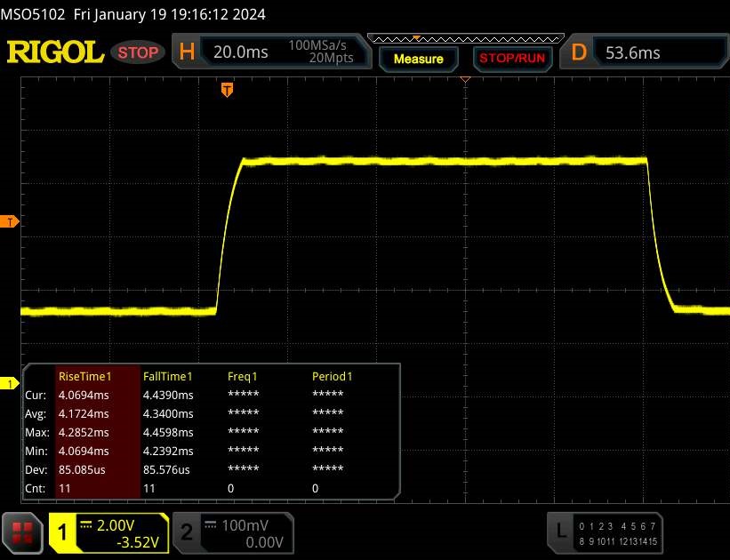Open the red function navigation grid icon
730x560 pixels.
click(x=22, y=533)
